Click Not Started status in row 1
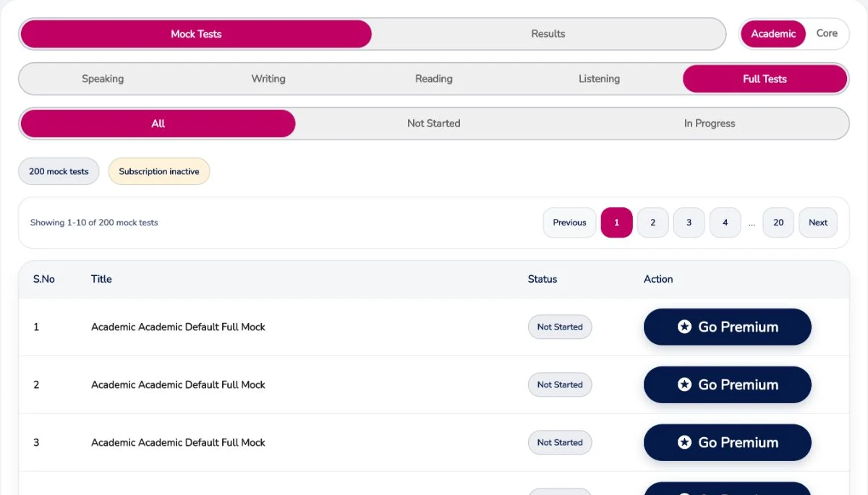Screen dimensions: 868x495 [560, 327]
